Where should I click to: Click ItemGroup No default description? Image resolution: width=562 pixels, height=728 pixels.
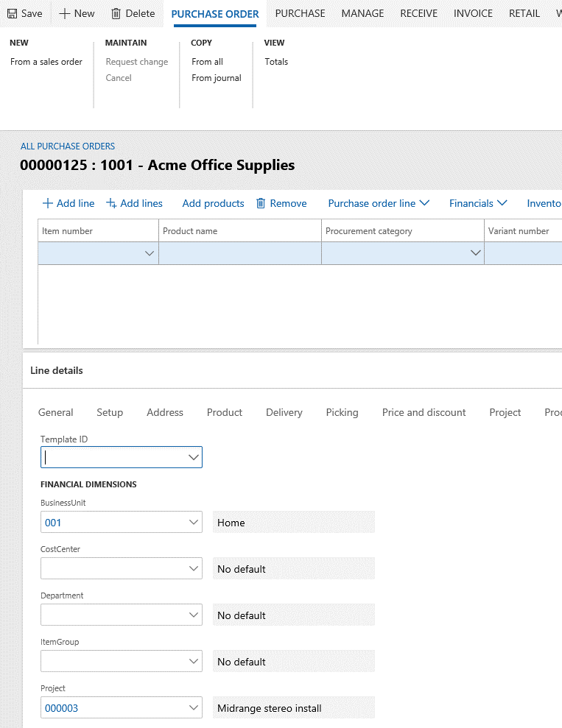point(294,662)
